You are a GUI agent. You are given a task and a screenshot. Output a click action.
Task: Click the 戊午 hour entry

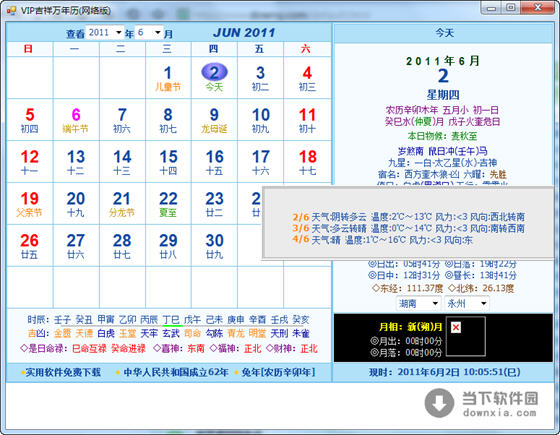tap(192, 320)
